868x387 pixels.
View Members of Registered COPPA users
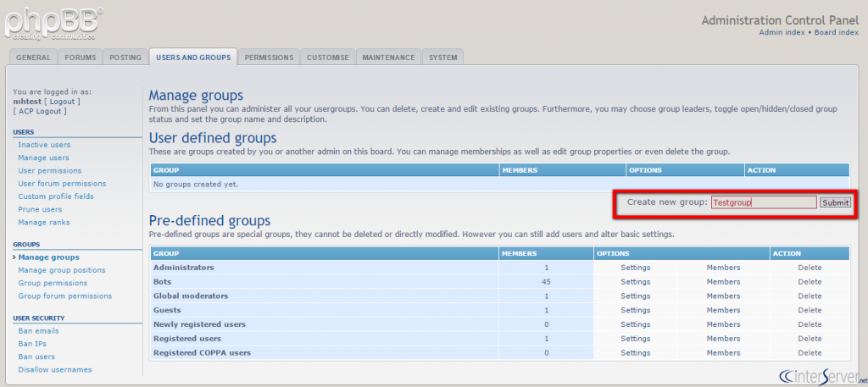tap(723, 353)
